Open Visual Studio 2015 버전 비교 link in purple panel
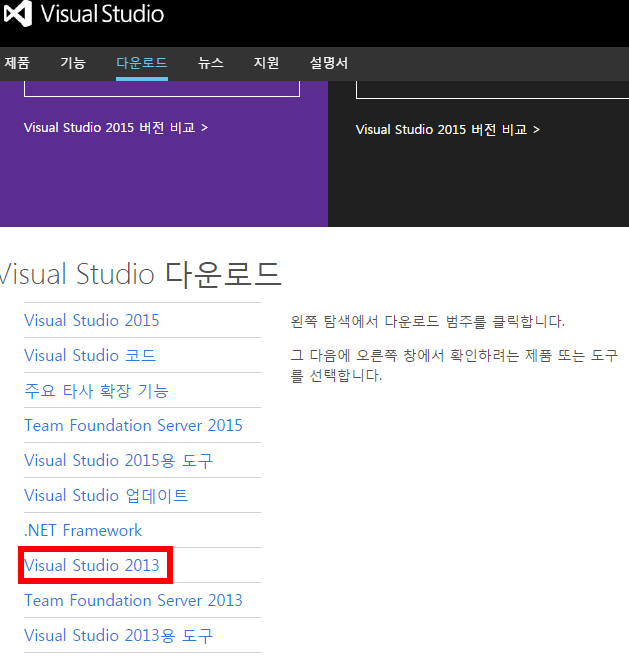This screenshot has width=629, height=668. (x=116, y=127)
